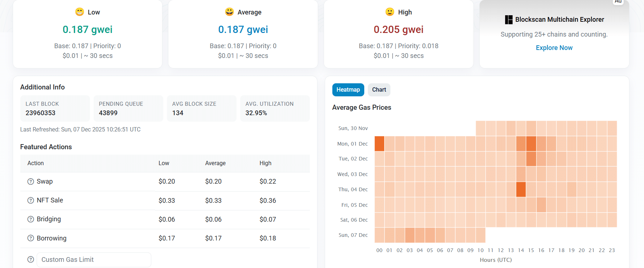The width and height of the screenshot is (644, 268).
Task: Click the Low gas grinning emoji icon
Action: pyautogui.click(x=80, y=12)
